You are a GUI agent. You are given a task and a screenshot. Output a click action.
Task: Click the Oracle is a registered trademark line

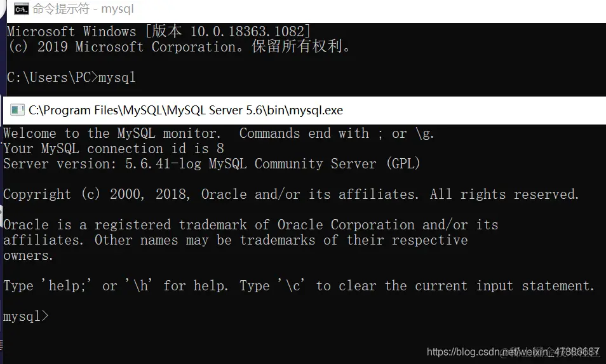pyautogui.click(x=251, y=224)
